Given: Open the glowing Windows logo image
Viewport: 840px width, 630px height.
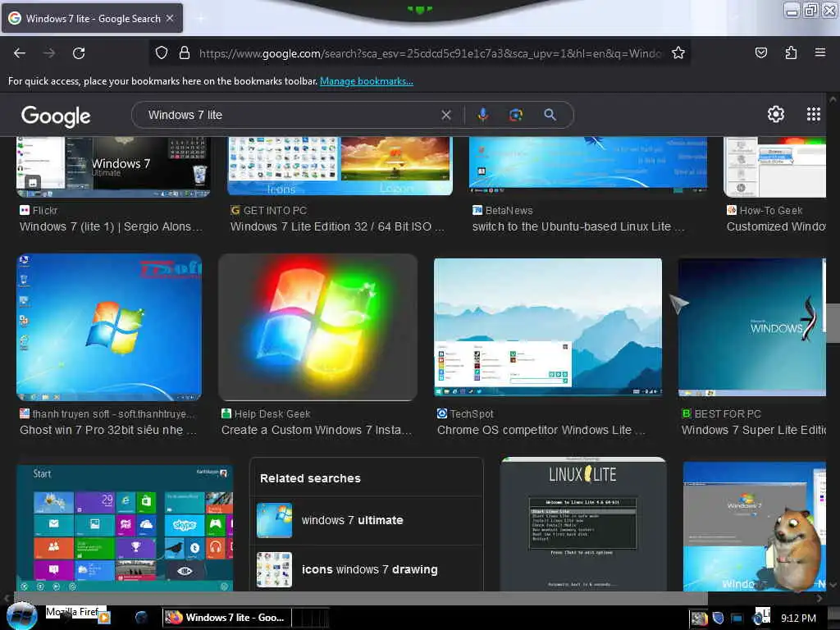Looking at the screenshot, I should click(x=317, y=327).
